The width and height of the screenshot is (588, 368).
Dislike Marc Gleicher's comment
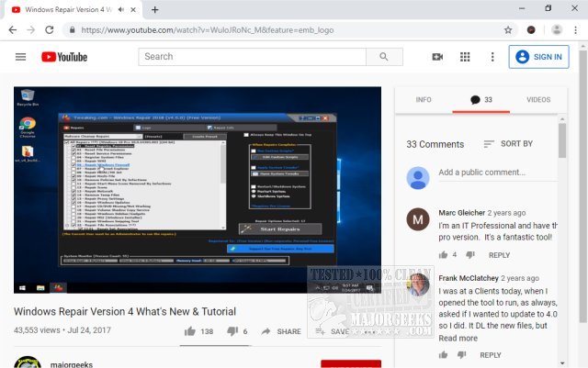pos(470,255)
